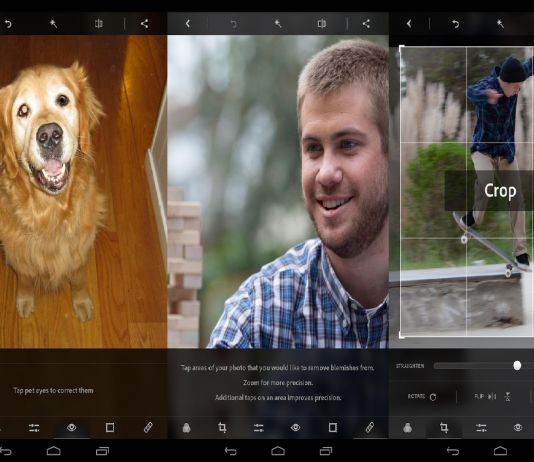This screenshot has height=462, width=534.
Task: Go back using chevron above portrait photo
Action: click(x=188, y=23)
